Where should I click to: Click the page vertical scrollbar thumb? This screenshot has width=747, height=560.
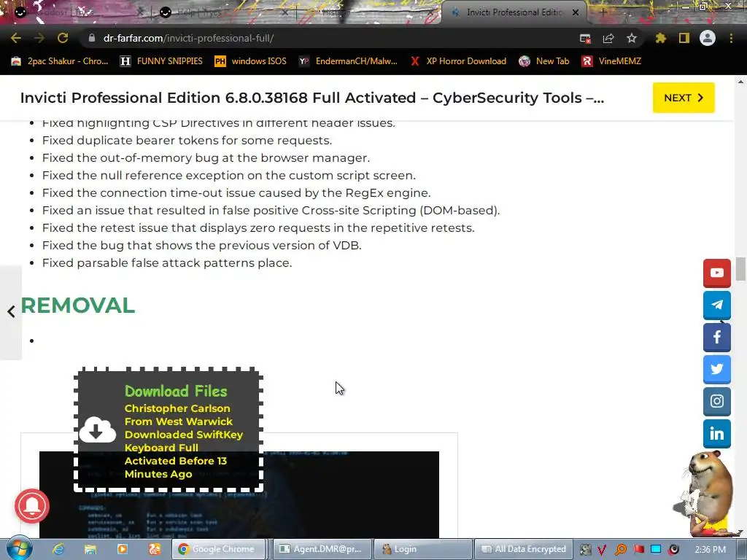tap(740, 269)
